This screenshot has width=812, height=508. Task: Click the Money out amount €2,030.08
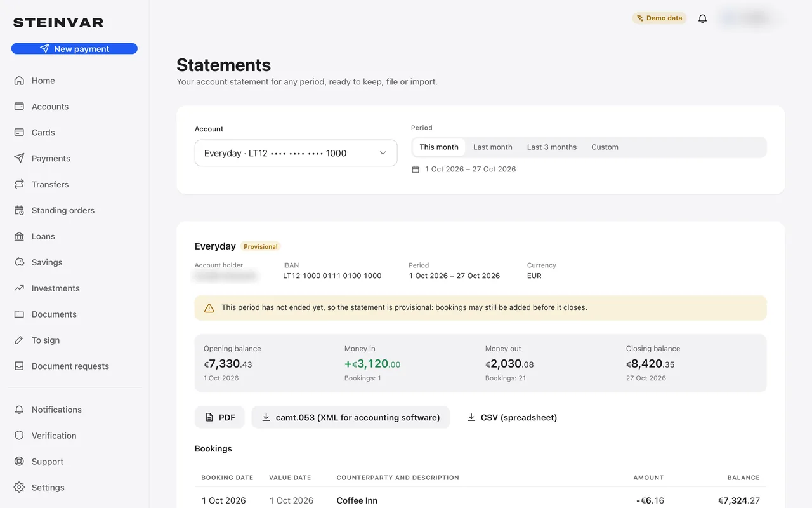click(509, 364)
